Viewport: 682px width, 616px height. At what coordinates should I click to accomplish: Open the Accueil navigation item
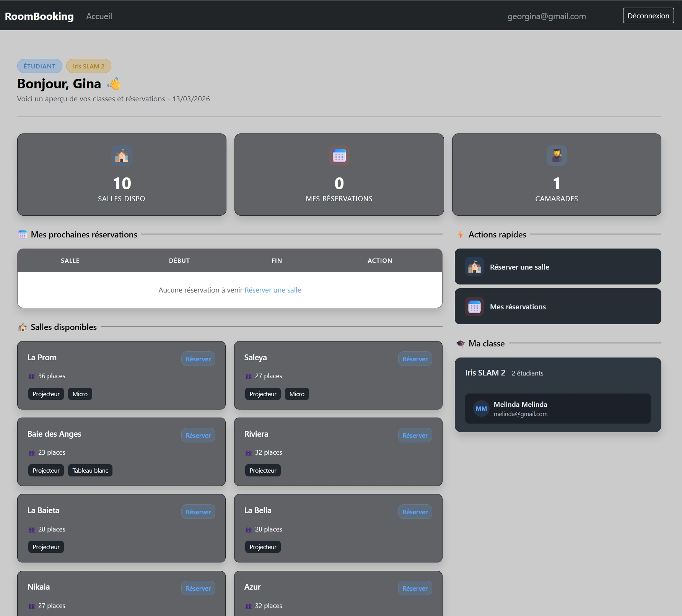99,16
